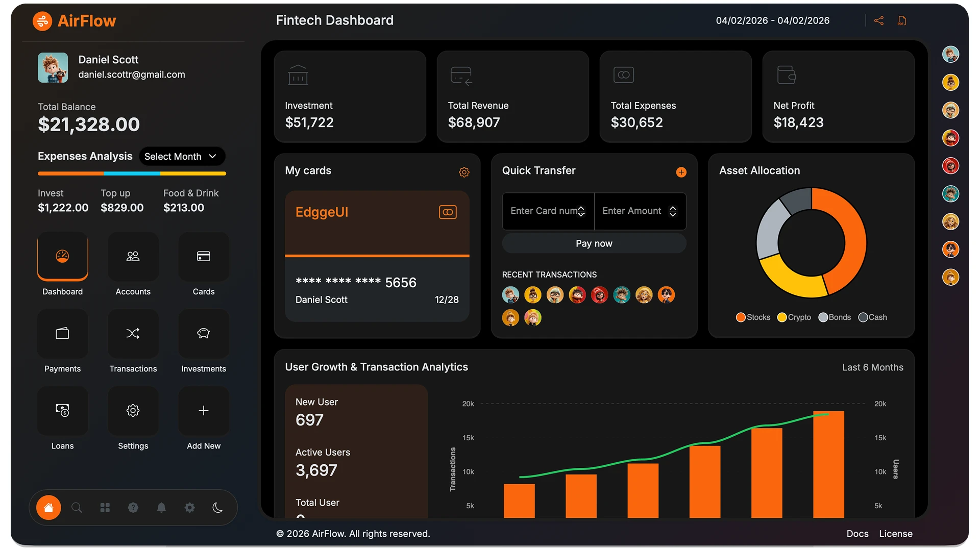The width and height of the screenshot is (980, 551).
Task: Open the License link in the footer
Action: tap(896, 534)
